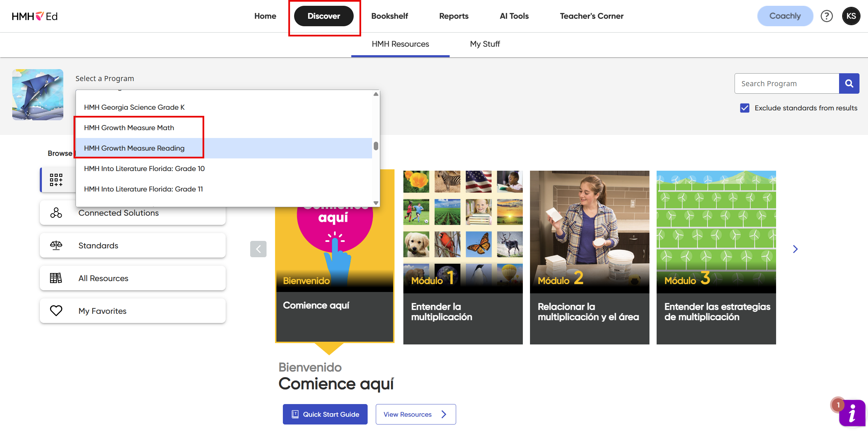Click the previous carousel arrow
The width and height of the screenshot is (868, 432).
(x=258, y=249)
